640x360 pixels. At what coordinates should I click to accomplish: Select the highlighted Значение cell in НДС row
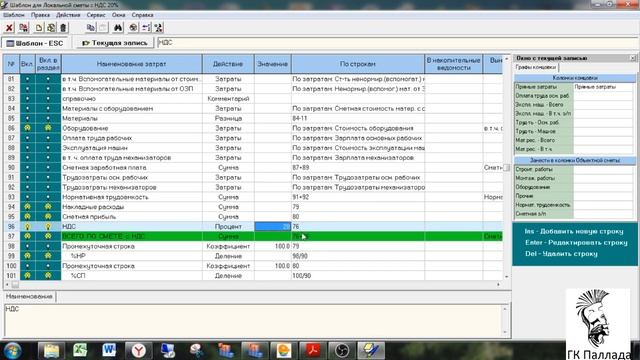(273, 227)
